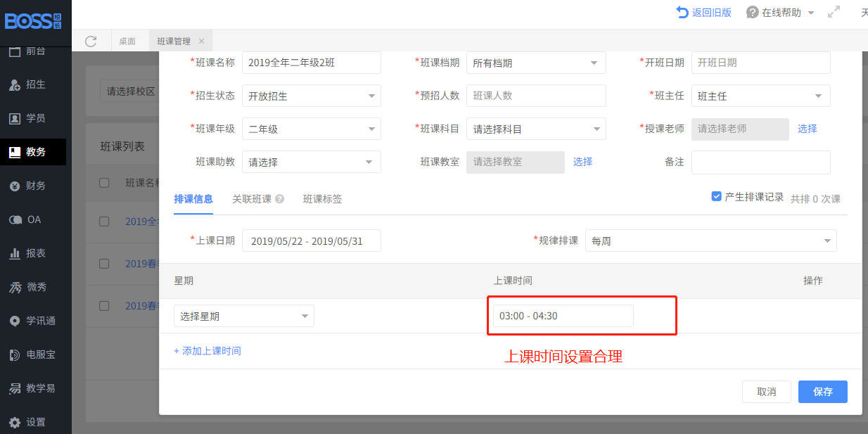Click the help icon next to 关联班课

tap(279, 199)
